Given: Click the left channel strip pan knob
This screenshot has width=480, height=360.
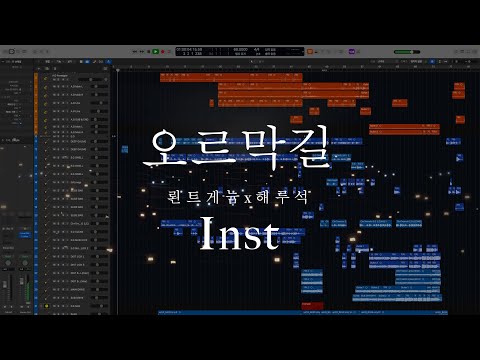Looking at the screenshot, I should 8,263.
